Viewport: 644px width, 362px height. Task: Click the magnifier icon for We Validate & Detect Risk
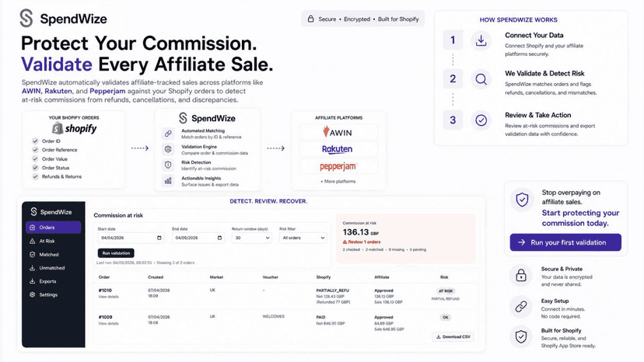pyautogui.click(x=481, y=78)
